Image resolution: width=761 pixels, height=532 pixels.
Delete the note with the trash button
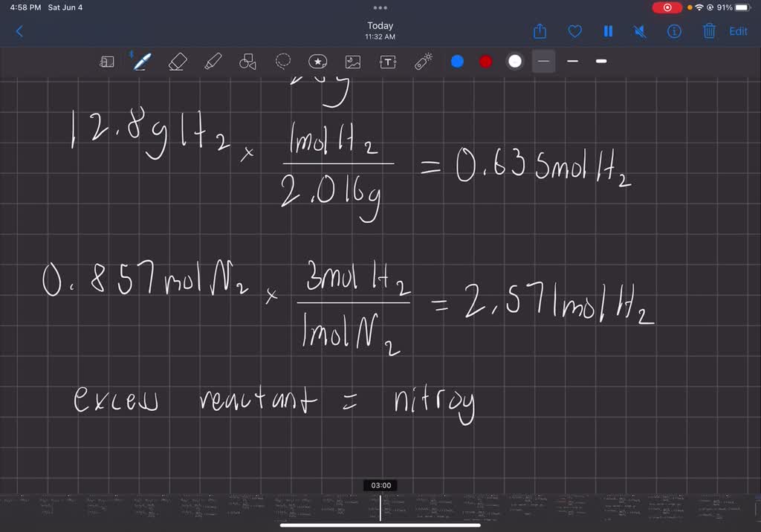(x=710, y=31)
